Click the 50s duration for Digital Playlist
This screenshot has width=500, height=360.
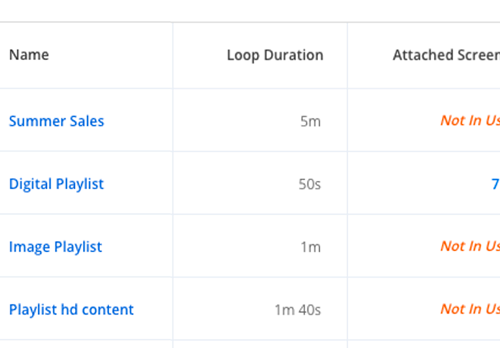click(310, 184)
